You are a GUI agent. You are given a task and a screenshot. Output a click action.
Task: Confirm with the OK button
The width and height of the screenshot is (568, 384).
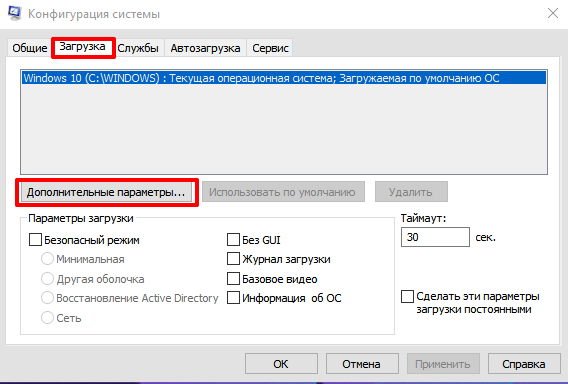(x=281, y=364)
